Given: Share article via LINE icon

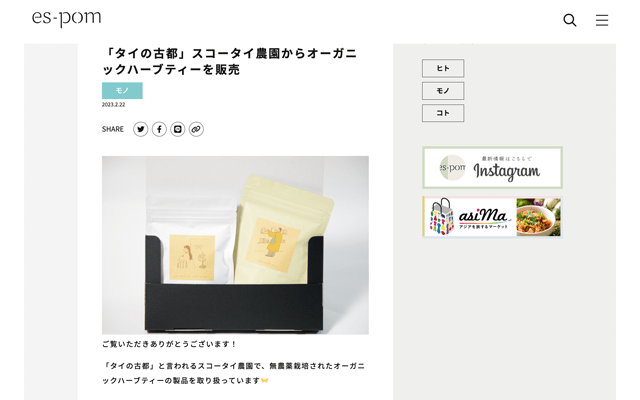Looking at the screenshot, I should click(x=178, y=129).
